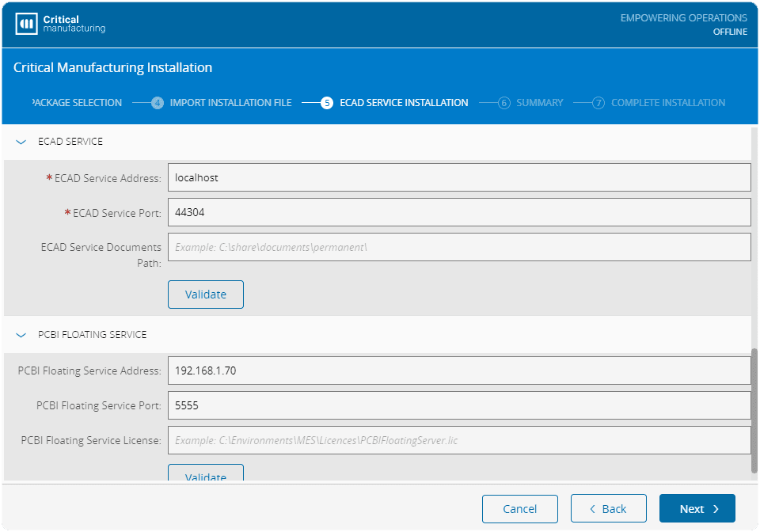The height and width of the screenshot is (532, 760).
Task: Jump to Complete Installation step
Action: (667, 103)
